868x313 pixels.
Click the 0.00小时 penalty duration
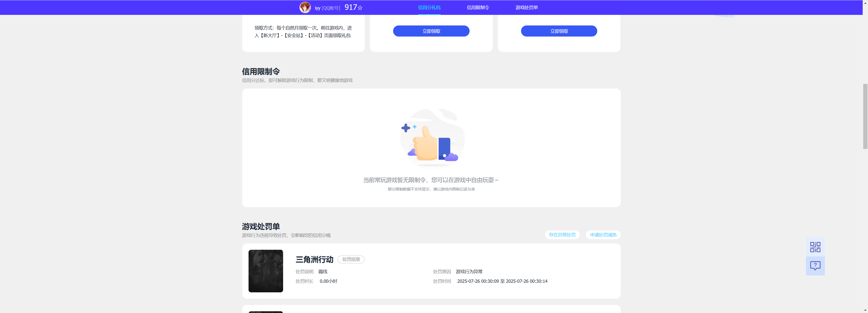click(x=328, y=281)
